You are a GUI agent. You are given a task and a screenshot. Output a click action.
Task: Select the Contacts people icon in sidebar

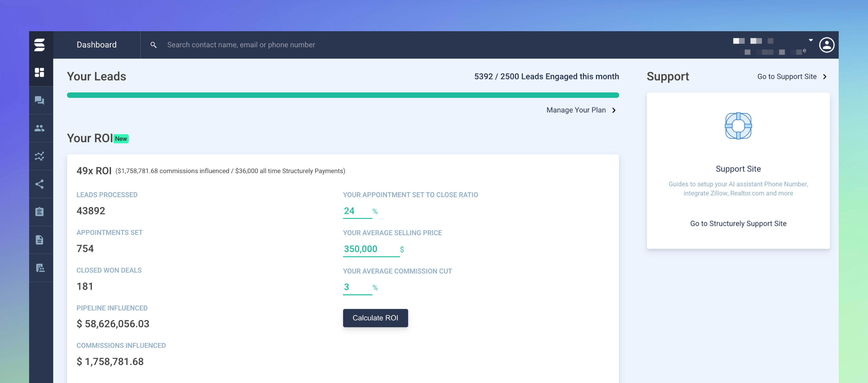tap(40, 128)
